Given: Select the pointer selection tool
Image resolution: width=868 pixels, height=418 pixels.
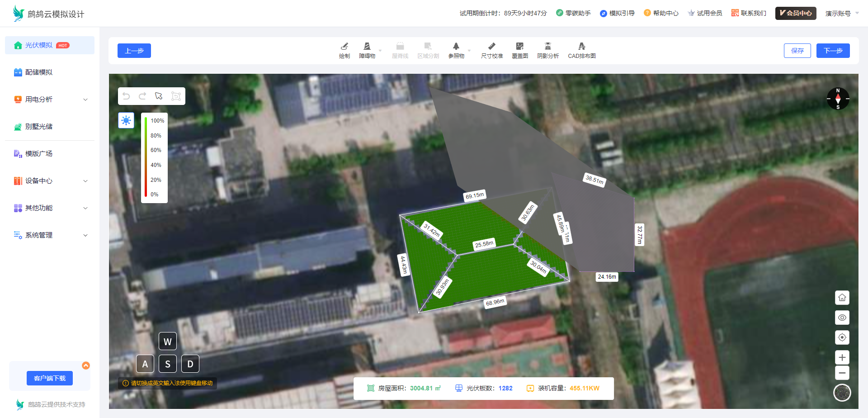Looking at the screenshot, I should [x=159, y=96].
